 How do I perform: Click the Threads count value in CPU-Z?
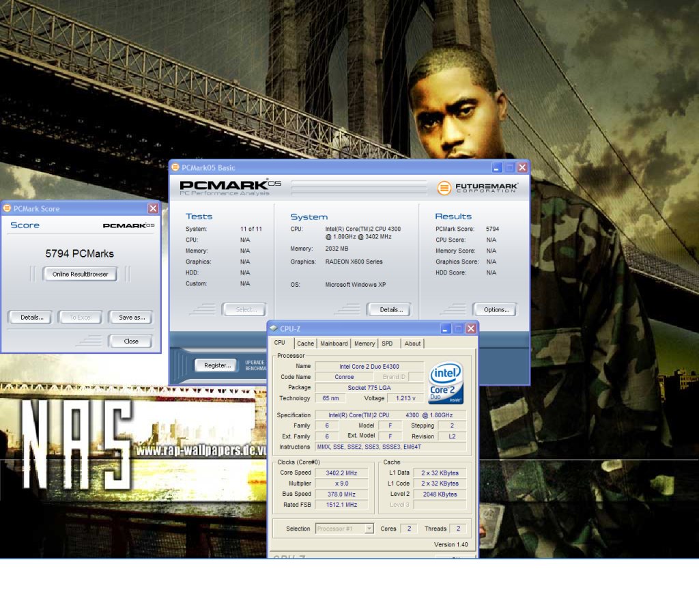point(458,529)
